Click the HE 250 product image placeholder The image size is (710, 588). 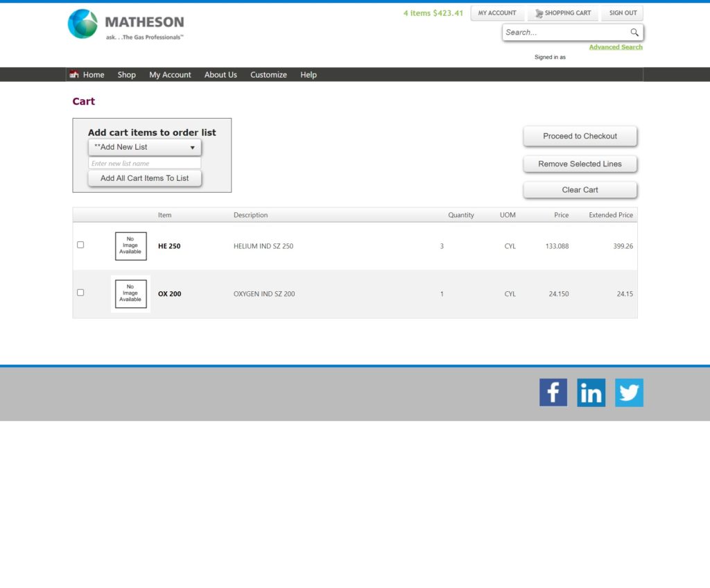click(130, 246)
